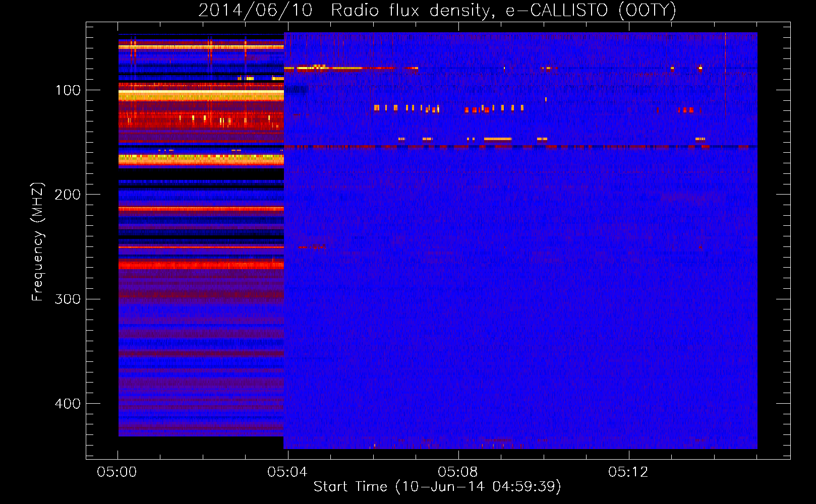Click the 400 frequency tick label
The width and height of the screenshot is (816, 504).
(68, 404)
